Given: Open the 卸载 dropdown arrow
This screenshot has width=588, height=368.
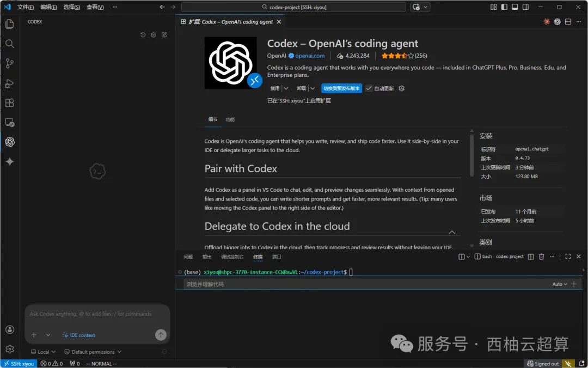Looking at the screenshot, I should tap(313, 89).
